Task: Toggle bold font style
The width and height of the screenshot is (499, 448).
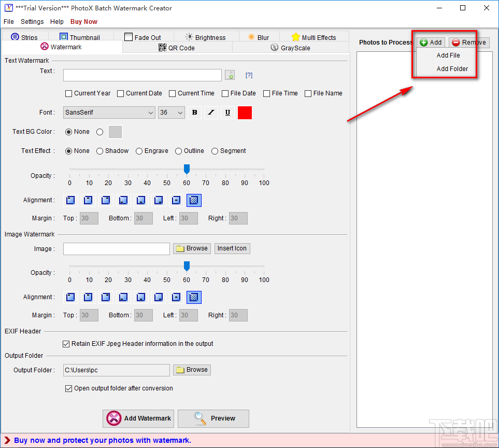Action: click(195, 113)
